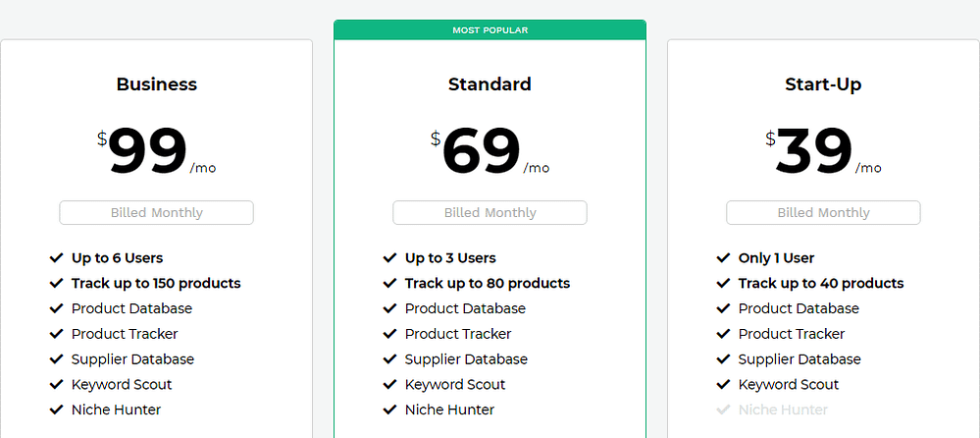
Task: Click Business plan Keyword Scout checkmark
Action: [x=56, y=385]
